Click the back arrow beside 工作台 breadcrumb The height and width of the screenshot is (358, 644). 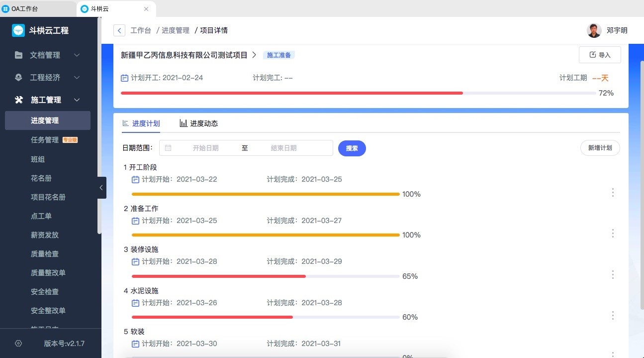coord(119,30)
